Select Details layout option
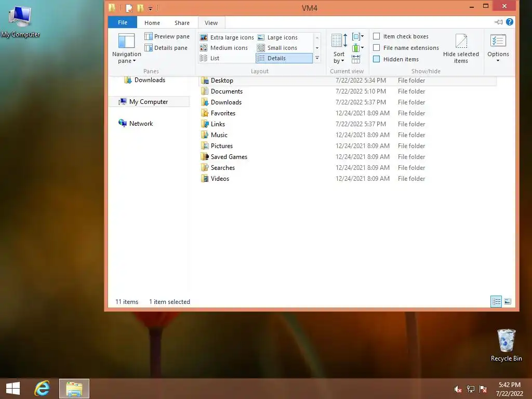532x399 pixels. 284,58
